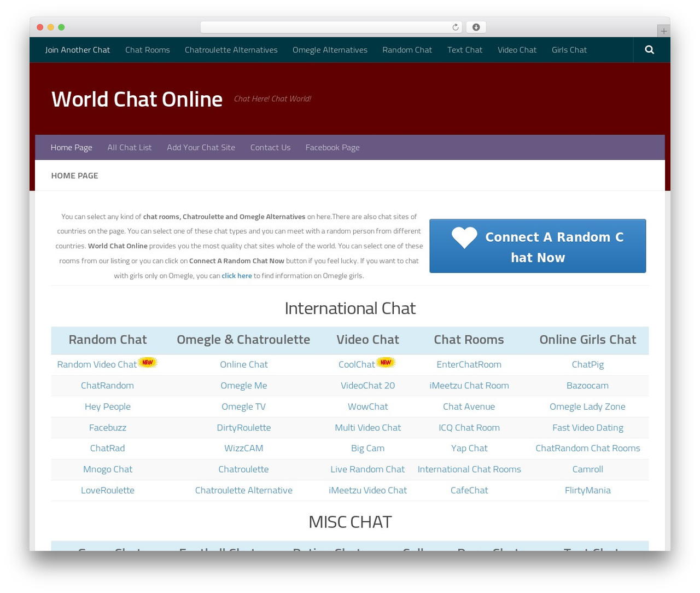
Task: Open the site search magnifier icon
Action: pyautogui.click(x=649, y=50)
